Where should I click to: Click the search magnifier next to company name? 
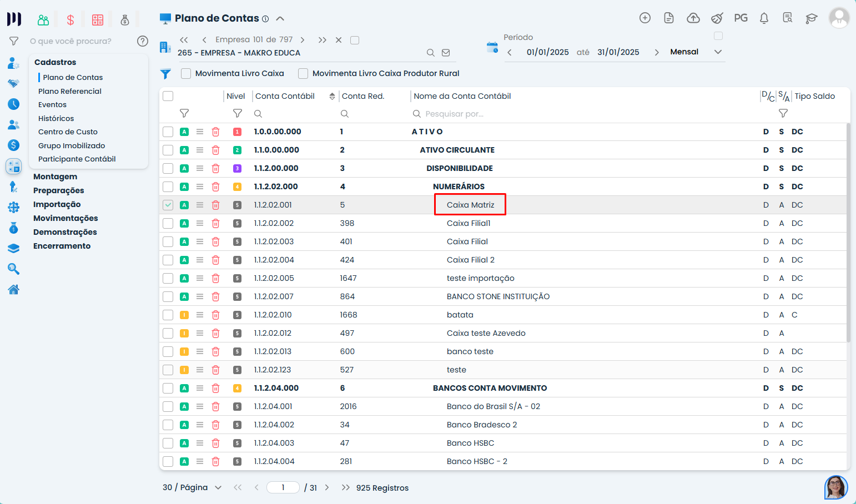[430, 53]
